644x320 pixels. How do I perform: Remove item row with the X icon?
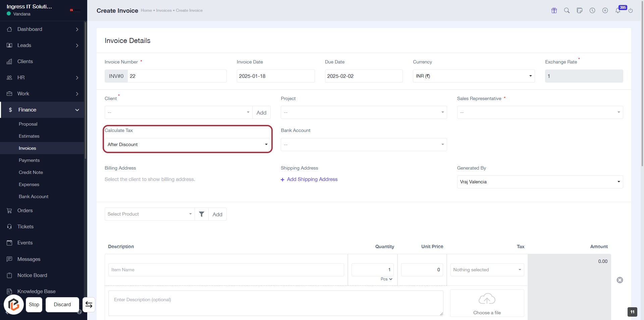pos(620,280)
